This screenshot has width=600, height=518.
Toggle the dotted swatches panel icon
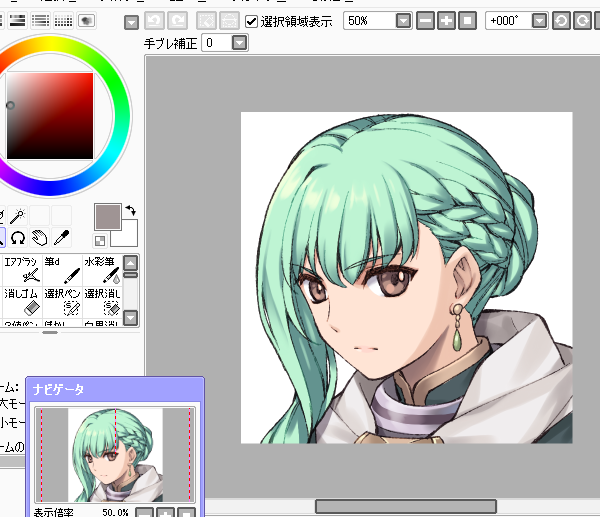[63, 21]
